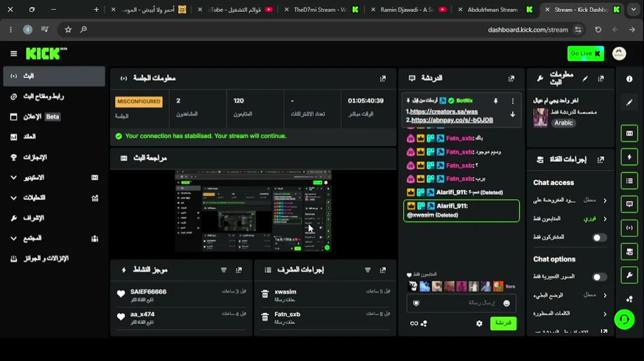Reload the page with browser refresh icon
This screenshot has height=361, width=644.
click(598, 30)
